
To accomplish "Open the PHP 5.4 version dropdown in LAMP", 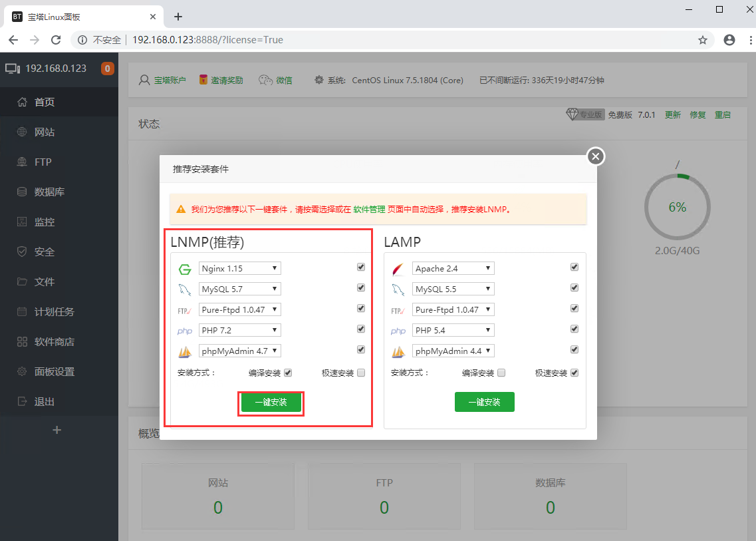I will point(453,329).
